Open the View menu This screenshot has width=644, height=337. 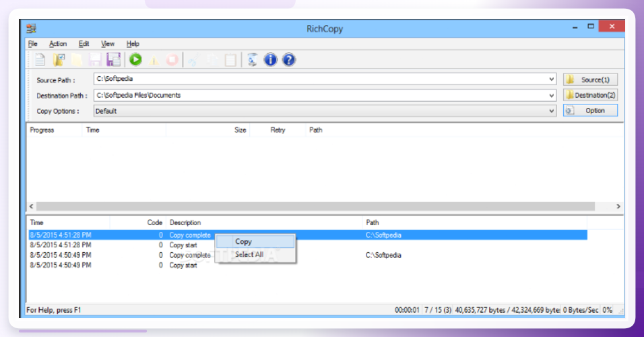pos(108,44)
